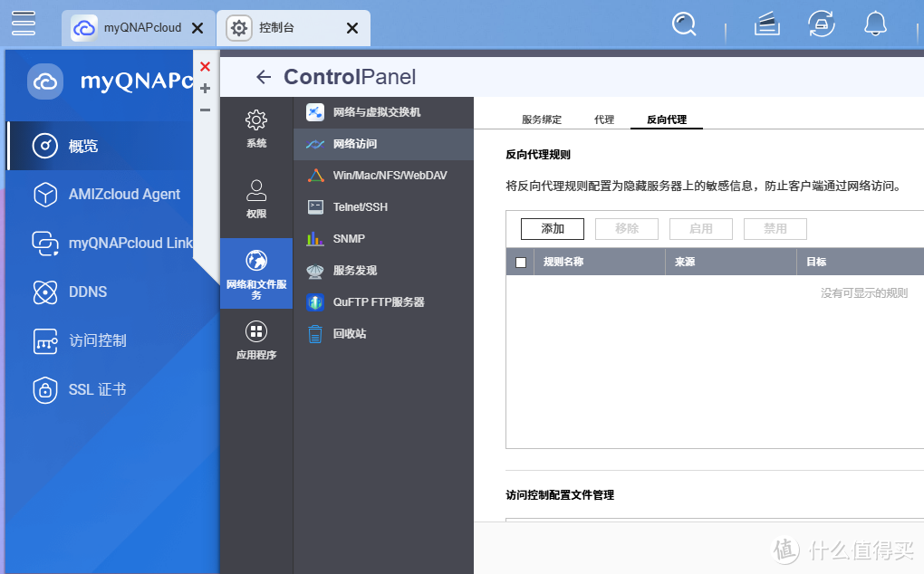Open the search panel
The image size is (924, 574).
click(x=684, y=24)
